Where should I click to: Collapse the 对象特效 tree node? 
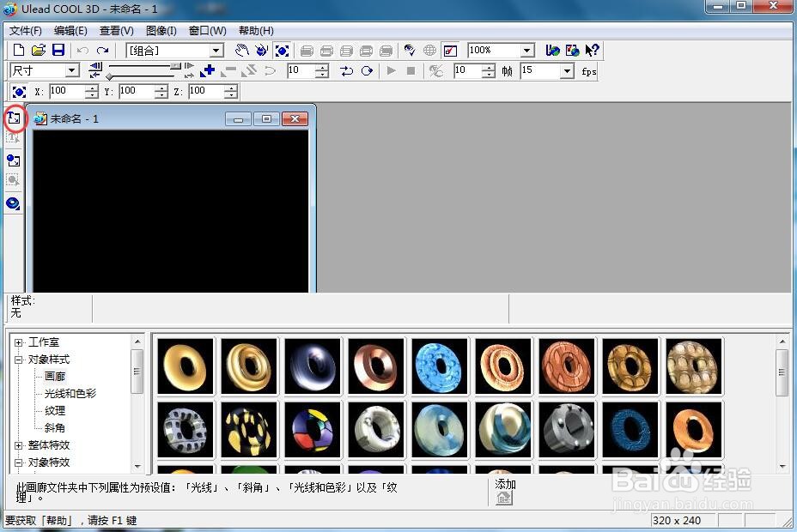[x=18, y=463]
